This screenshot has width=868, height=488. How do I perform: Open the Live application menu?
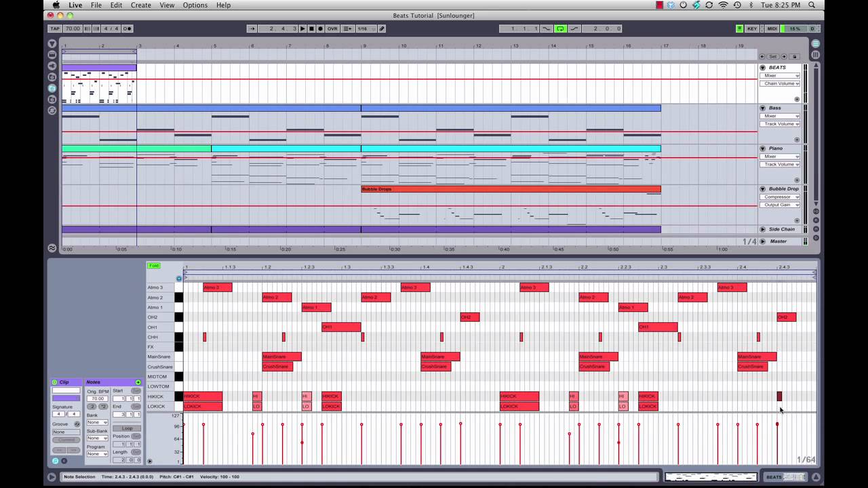pyautogui.click(x=75, y=5)
